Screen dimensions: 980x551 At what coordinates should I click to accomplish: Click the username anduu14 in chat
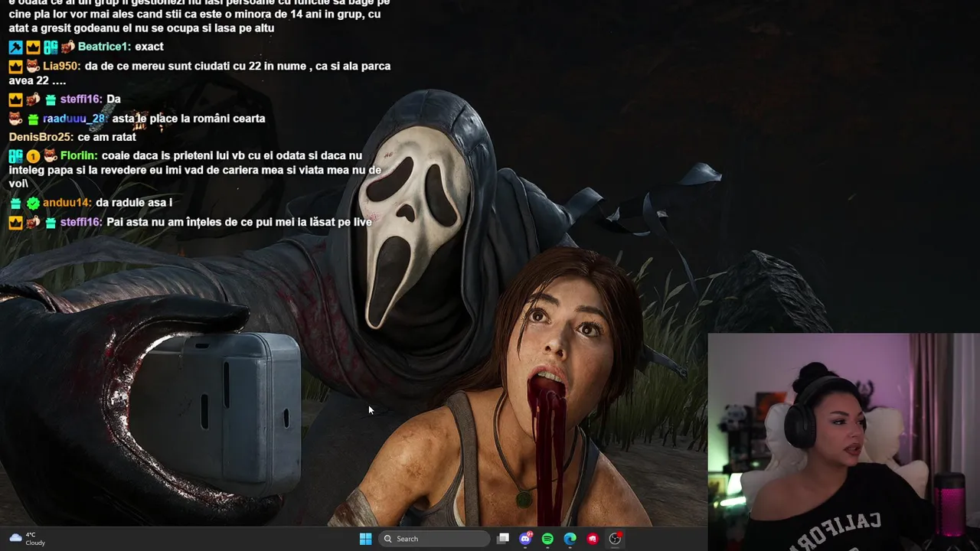[67, 203]
